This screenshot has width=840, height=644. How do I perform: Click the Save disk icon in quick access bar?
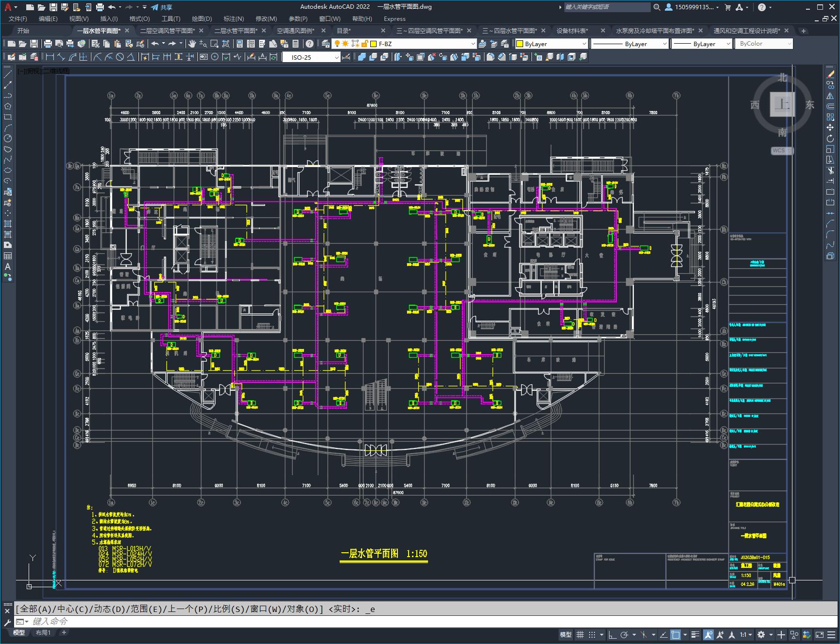[53, 7]
